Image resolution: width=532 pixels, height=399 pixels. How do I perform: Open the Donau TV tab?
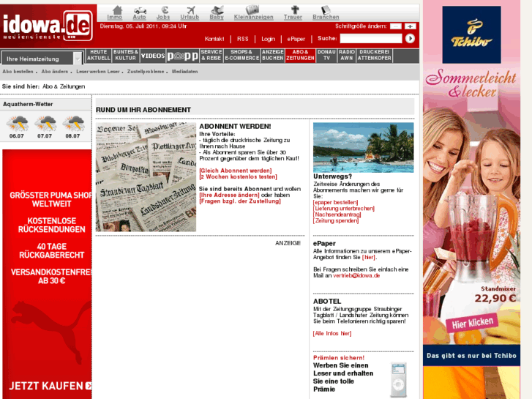click(x=326, y=55)
